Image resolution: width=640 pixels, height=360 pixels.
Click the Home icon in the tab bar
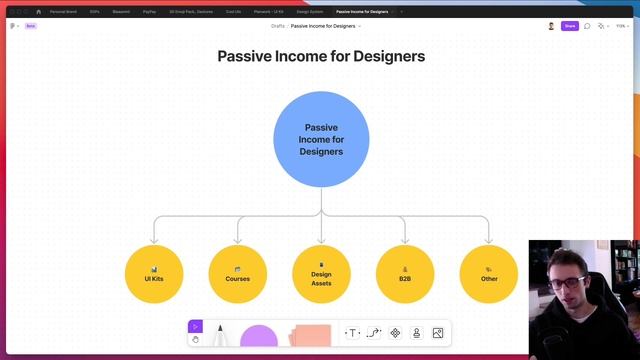(39, 12)
